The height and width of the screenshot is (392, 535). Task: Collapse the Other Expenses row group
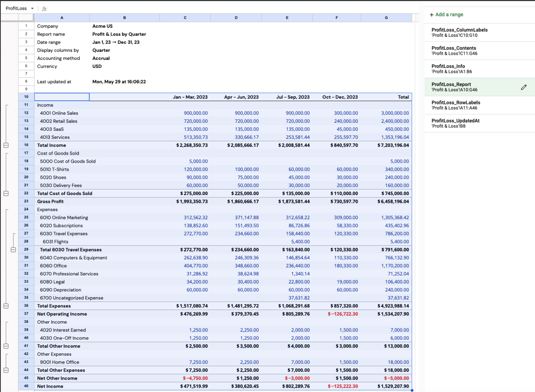tap(6, 370)
